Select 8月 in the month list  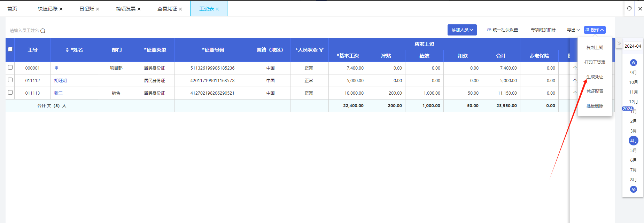[x=634, y=180]
